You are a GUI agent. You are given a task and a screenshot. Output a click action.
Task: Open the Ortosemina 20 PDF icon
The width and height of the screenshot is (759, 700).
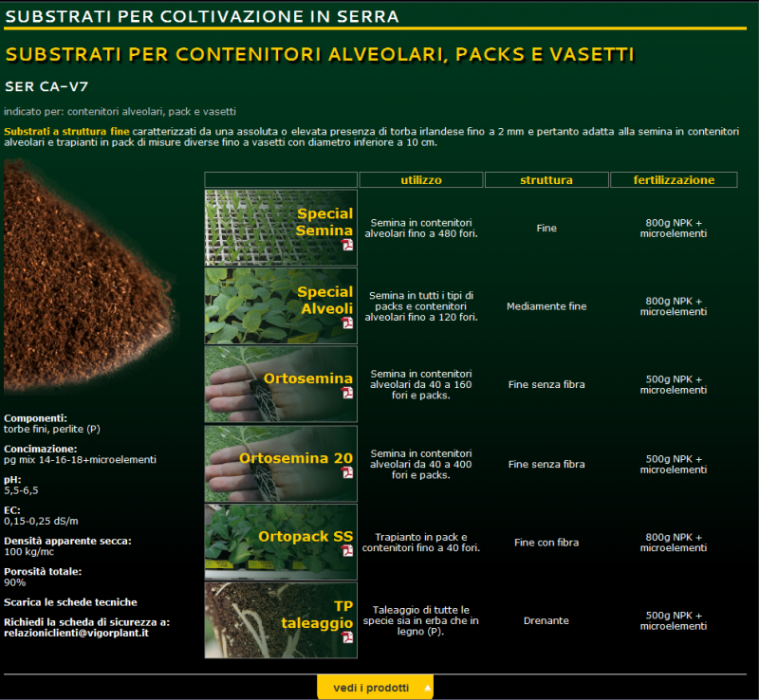coord(347,472)
